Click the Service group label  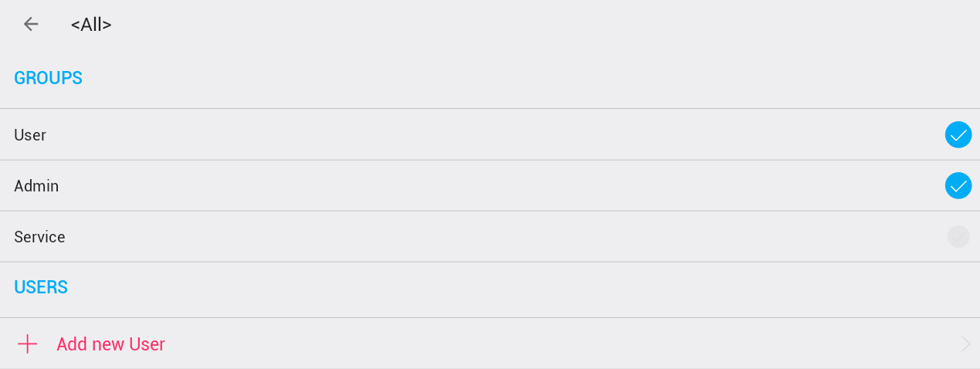click(39, 237)
